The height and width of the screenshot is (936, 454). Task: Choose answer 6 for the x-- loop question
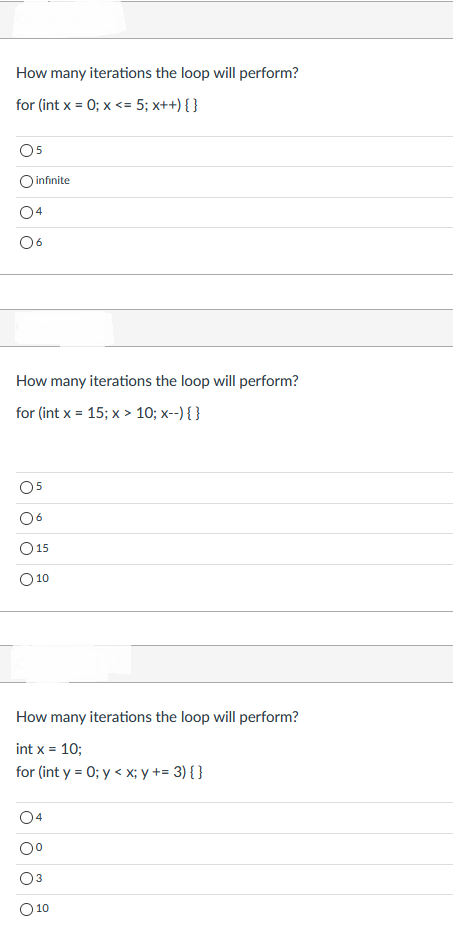(x=26, y=518)
